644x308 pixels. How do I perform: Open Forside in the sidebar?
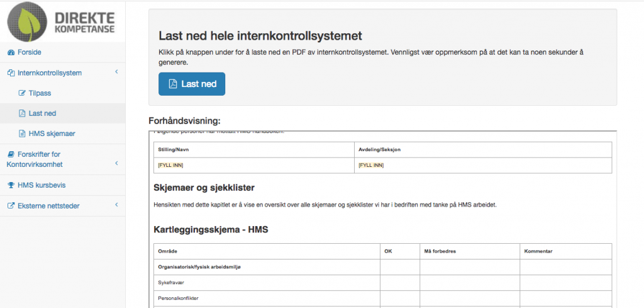62,52
